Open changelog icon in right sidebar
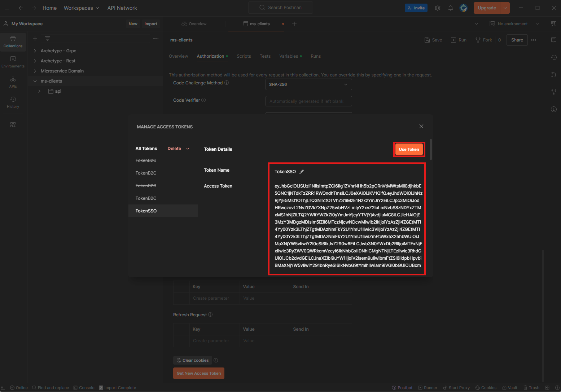Image resolution: width=561 pixels, height=392 pixels. pyautogui.click(x=554, y=57)
